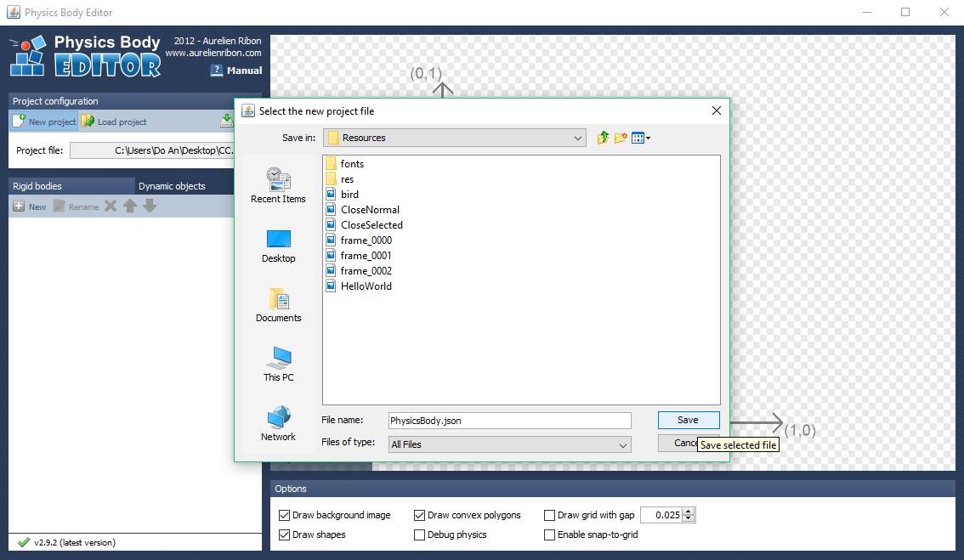Click the Java icon on the dialog title bar
Screen dimensions: 964x560
tap(247, 110)
